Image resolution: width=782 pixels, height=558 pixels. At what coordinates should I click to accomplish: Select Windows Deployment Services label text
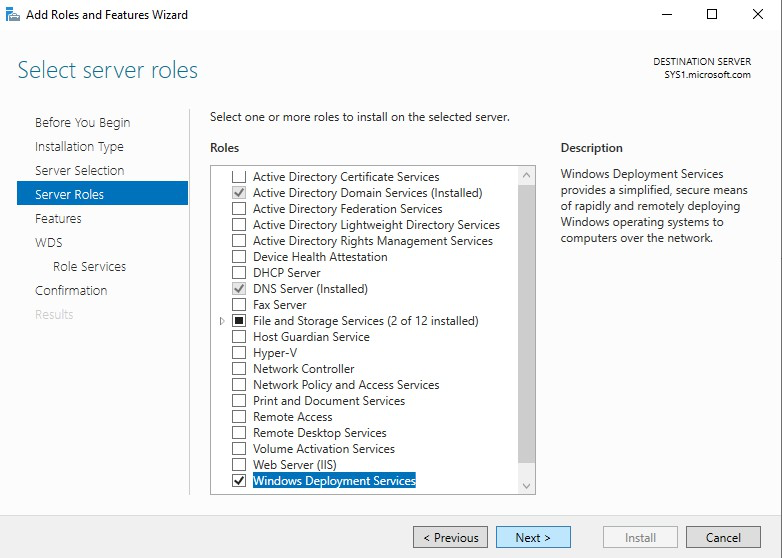(x=334, y=480)
